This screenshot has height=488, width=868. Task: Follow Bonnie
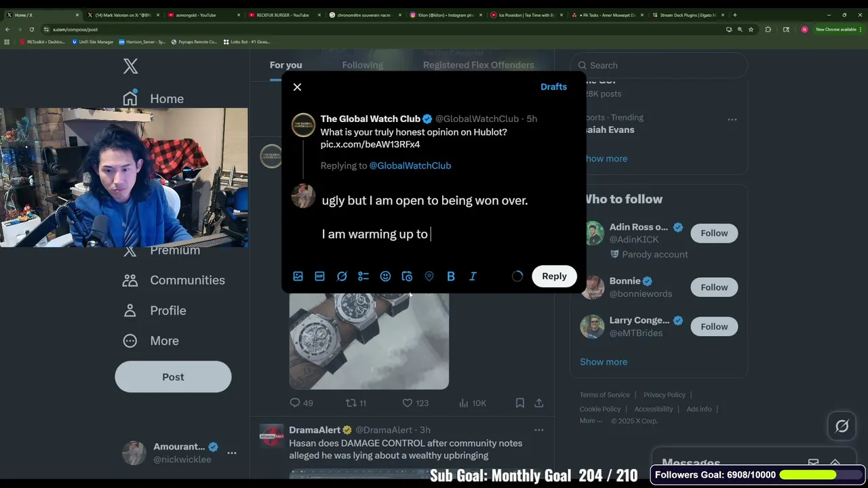click(x=714, y=287)
